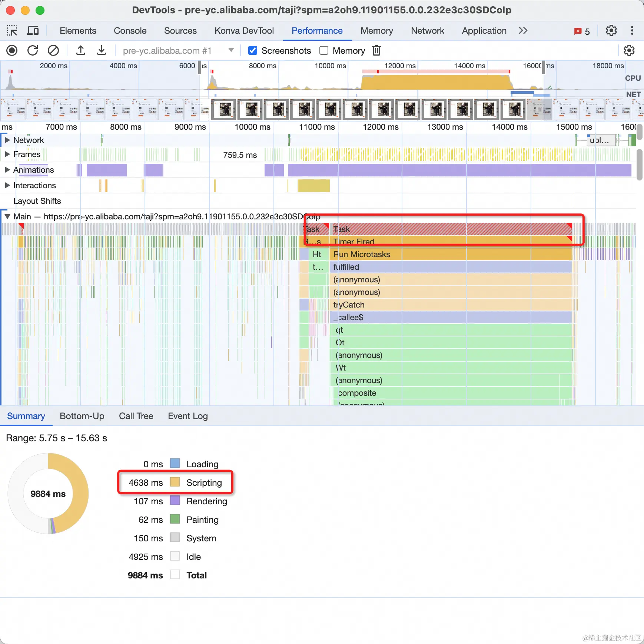This screenshot has height=644, width=644.
Task: Click the Loading color swatch
Action: tap(175, 464)
